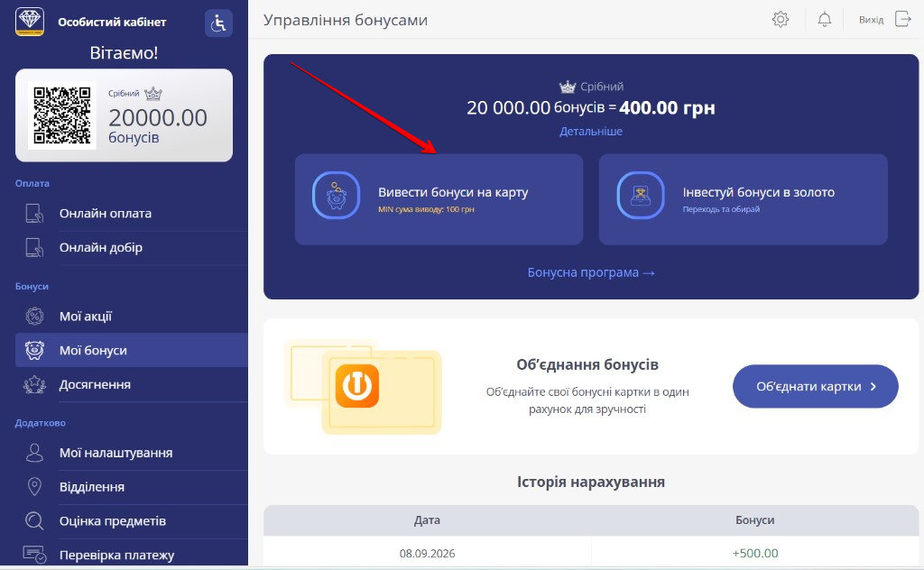The width and height of the screenshot is (924, 570).
Task: Click the Онлайн добір icon
Action: pyautogui.click(x=35, y=247)
